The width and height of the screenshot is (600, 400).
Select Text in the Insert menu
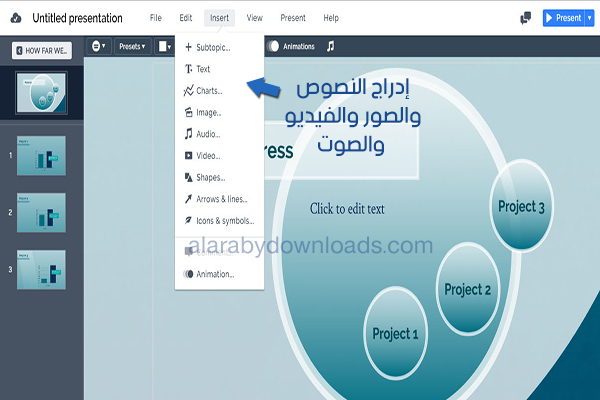point(219,69)
